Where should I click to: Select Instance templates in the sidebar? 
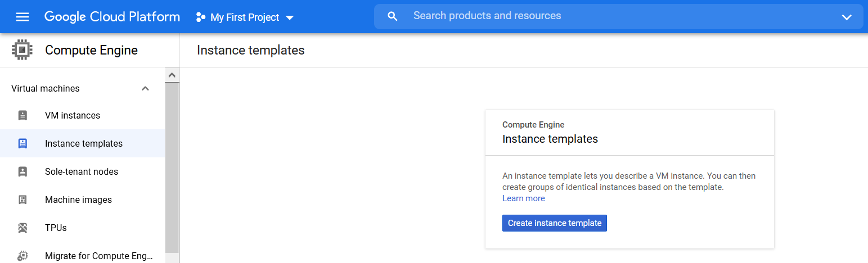[x=83, y=144]
